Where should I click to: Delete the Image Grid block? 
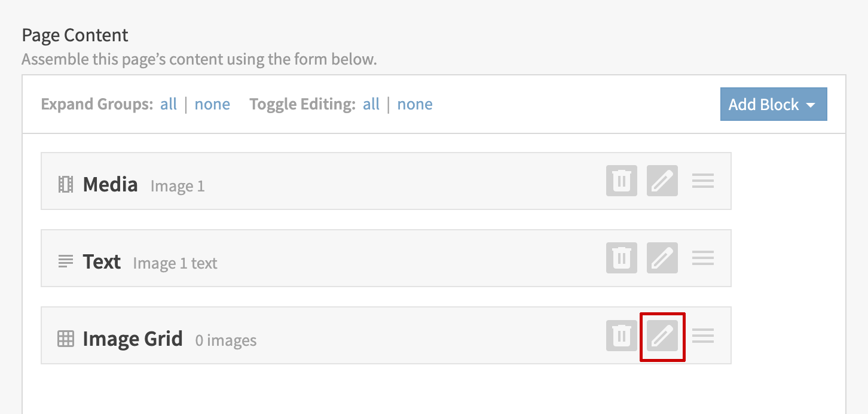point(622,336)
